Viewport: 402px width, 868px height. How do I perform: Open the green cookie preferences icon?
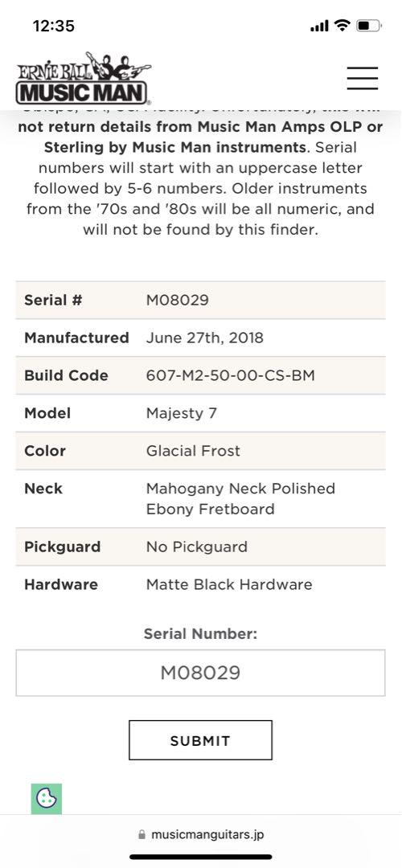coord(47,799)
